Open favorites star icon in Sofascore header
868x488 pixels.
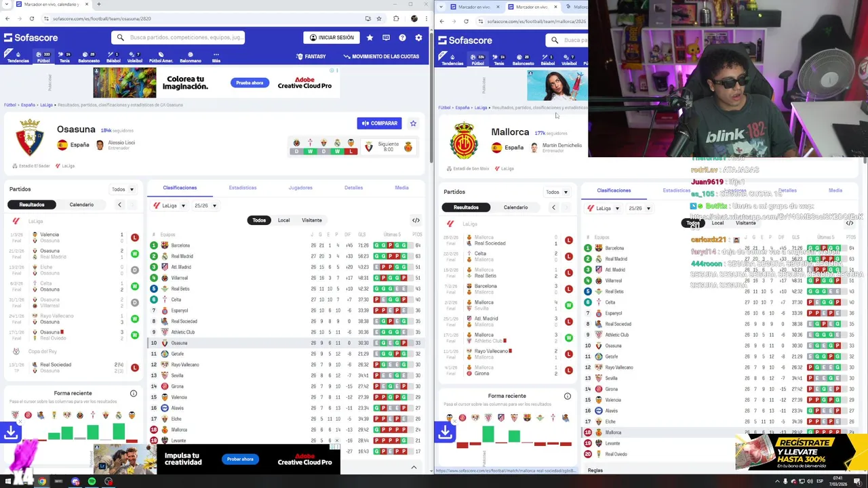370,38
